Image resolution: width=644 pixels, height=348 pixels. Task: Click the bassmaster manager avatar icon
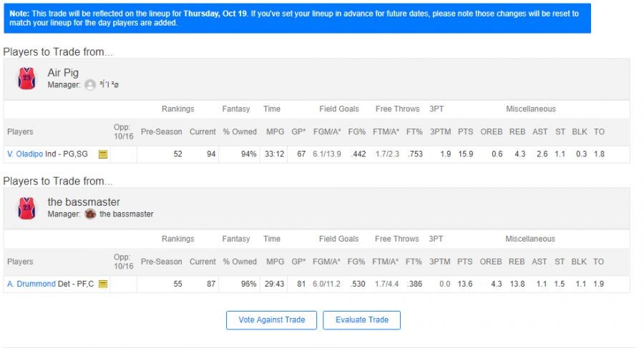[90, 214]
